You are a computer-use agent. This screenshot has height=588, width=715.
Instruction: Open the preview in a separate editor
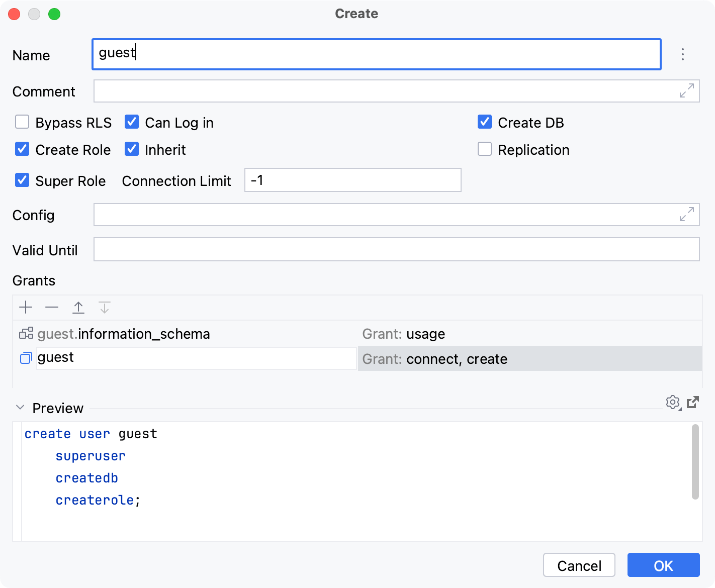(x=693, y=402)
